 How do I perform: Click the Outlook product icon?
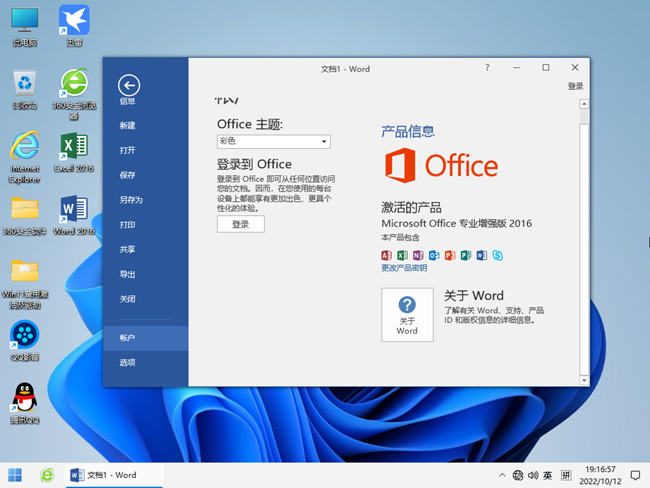[x=434, y=255]
